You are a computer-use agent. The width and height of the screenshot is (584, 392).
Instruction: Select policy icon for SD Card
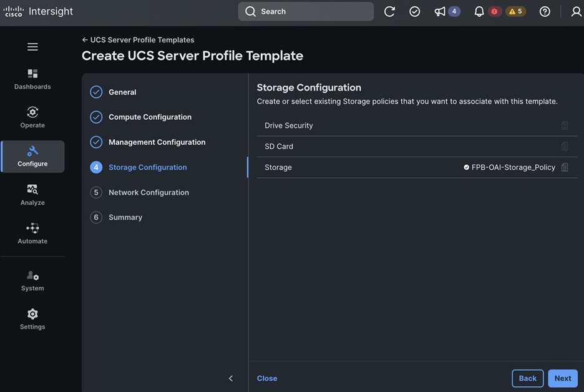pyautogui.click(x=565, y=147)
